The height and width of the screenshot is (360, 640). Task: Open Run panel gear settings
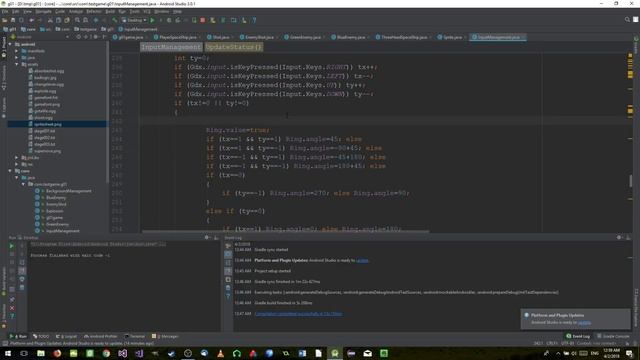tap(207, 238)
